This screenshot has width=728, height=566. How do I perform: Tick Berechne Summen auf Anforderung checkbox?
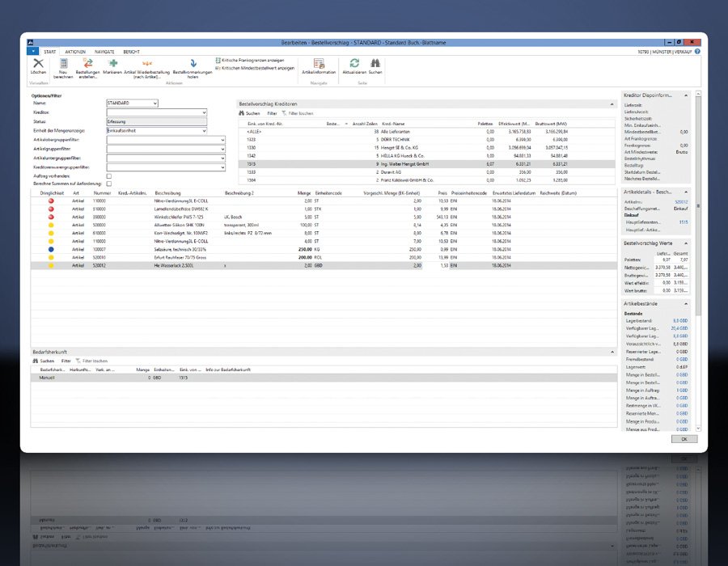point(109,184)
